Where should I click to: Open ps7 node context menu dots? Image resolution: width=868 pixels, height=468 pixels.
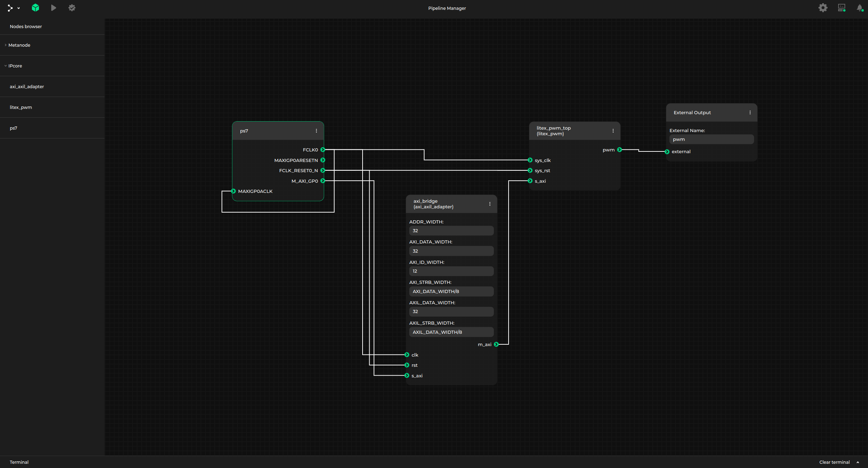pos(316,131)
